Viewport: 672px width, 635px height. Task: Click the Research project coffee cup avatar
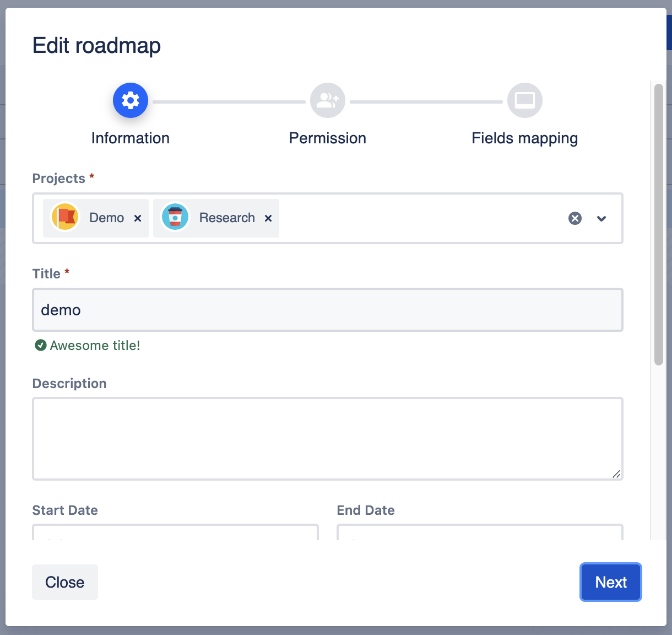[x=175, y=217]
